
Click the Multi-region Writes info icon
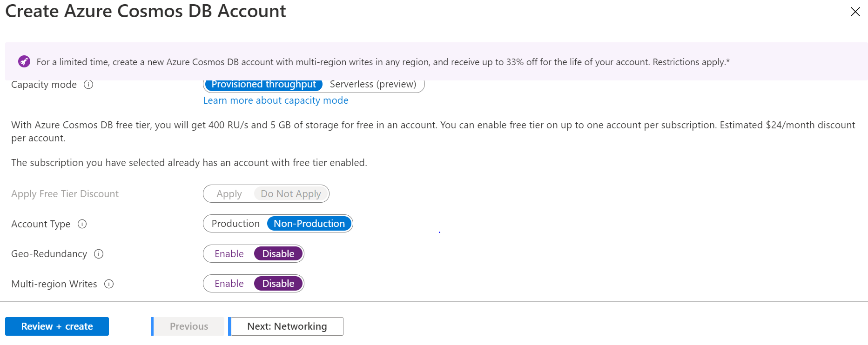(109, 284)
